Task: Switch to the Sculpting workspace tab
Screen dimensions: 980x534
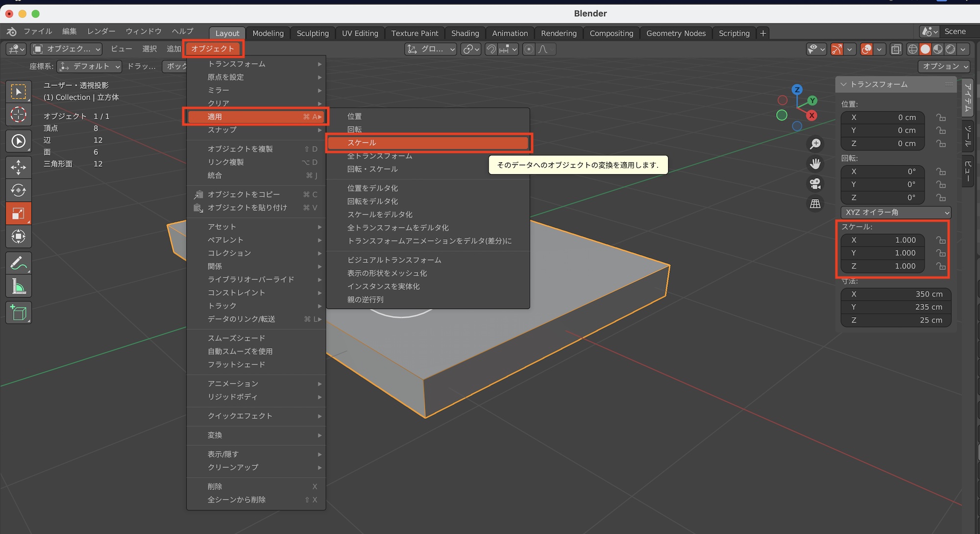Action: coord(313,33)
